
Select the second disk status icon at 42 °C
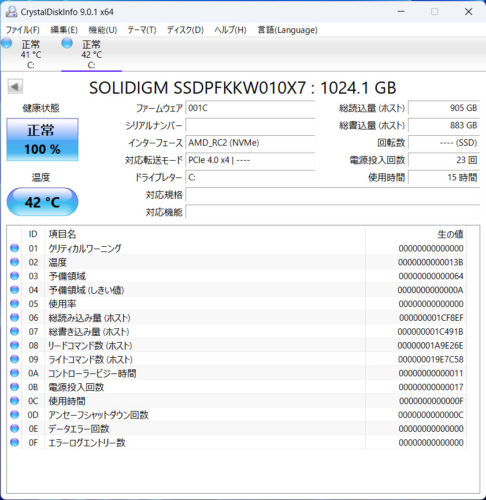tap(67, 43)
